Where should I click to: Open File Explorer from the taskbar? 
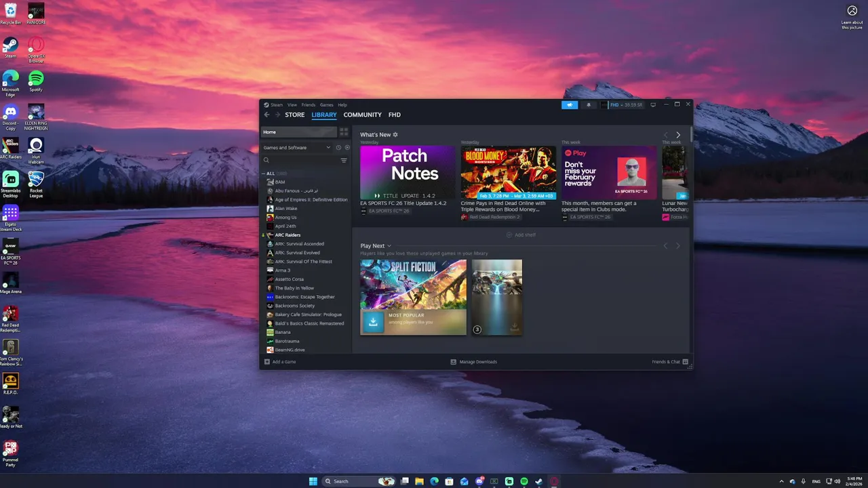(420, 481)
